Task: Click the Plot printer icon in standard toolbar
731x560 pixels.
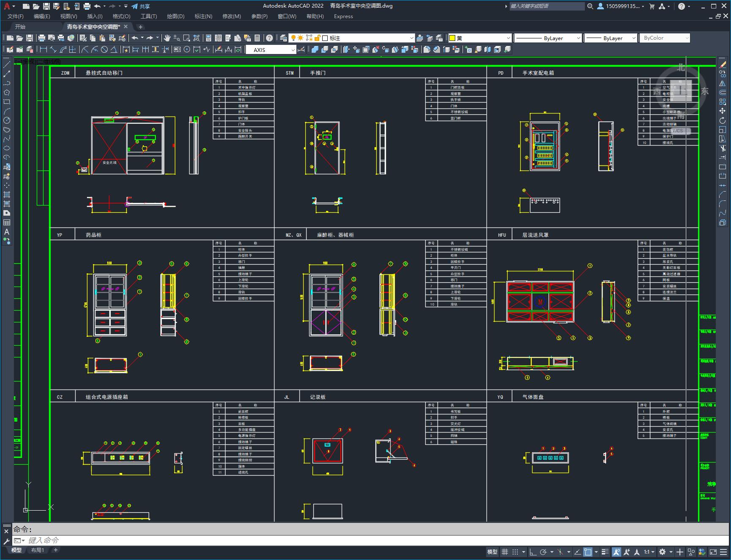Action: 42,38
